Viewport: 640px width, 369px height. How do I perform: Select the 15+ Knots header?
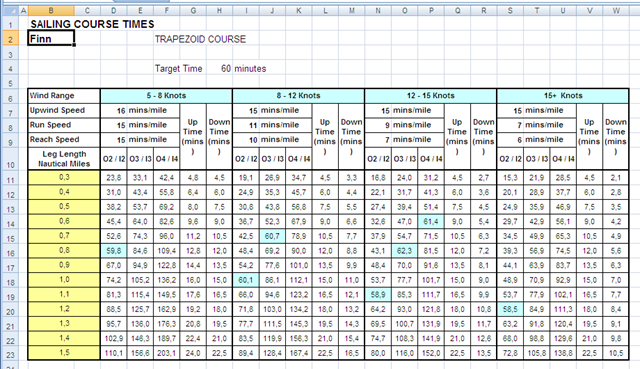[563, 96]
